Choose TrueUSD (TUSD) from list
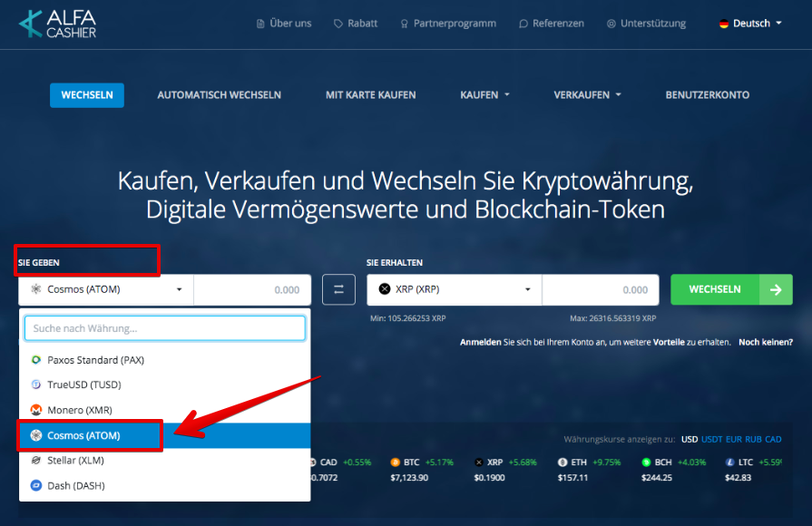 (x=165, y=385)
